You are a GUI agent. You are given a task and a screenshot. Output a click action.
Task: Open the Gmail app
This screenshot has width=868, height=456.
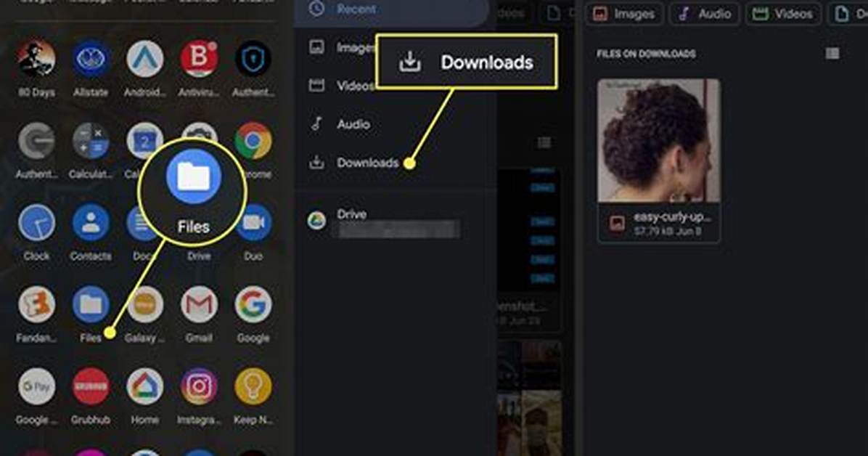click(x=199, y=305)
